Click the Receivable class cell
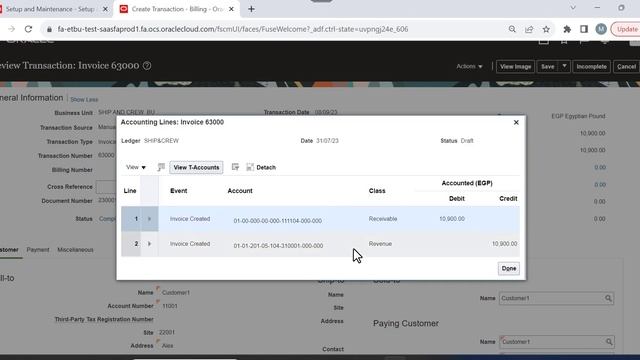The image size is (640, 360). (x=383, y=219)
